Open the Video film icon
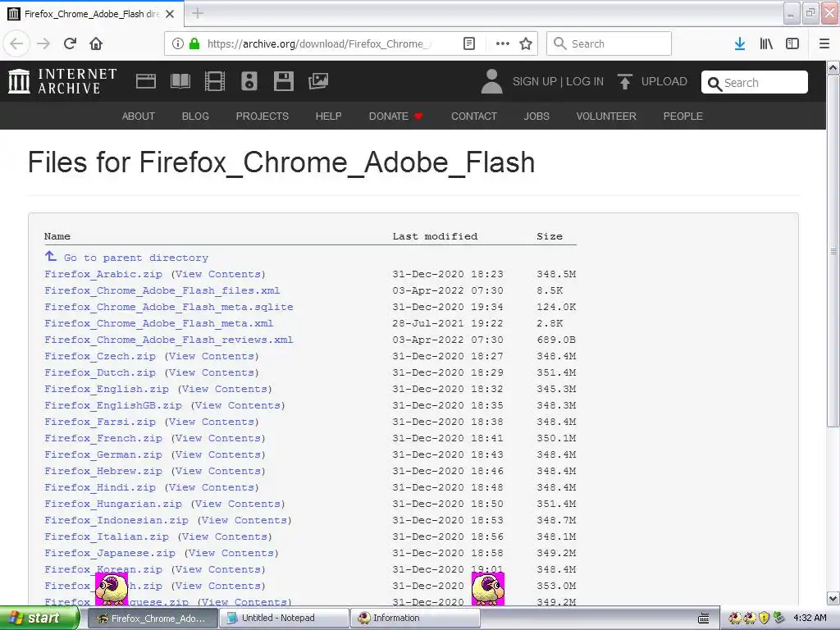The image size is (840, 630). 215,81
